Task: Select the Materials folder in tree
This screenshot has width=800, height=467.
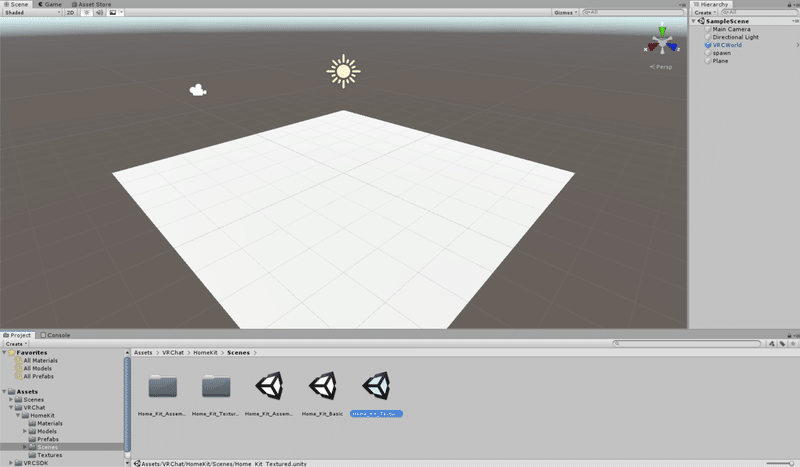Action: click(x=45, y=423)
